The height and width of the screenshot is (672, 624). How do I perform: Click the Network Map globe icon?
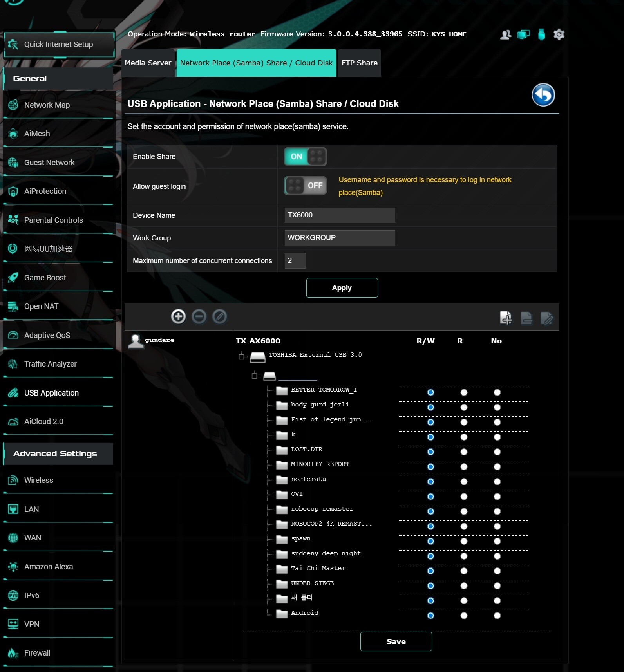(13, 105)
